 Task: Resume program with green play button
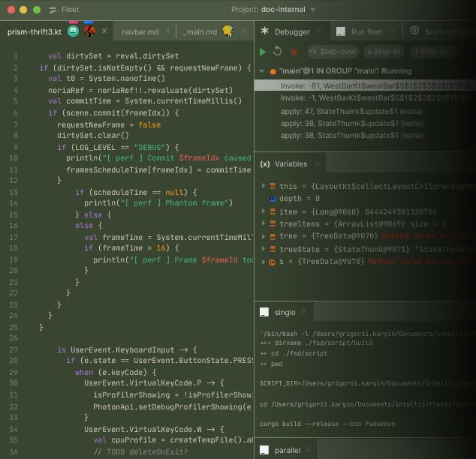pos(263,52)
